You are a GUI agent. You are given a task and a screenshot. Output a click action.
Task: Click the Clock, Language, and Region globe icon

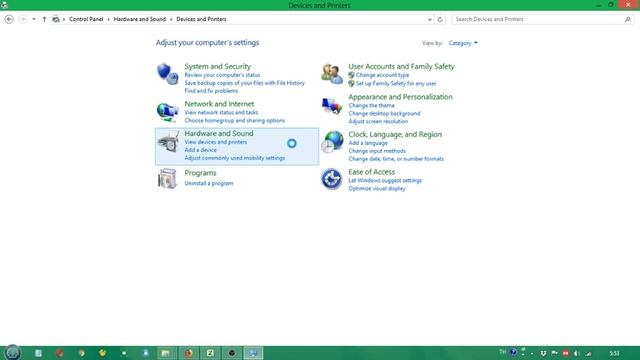pos(332,142)
